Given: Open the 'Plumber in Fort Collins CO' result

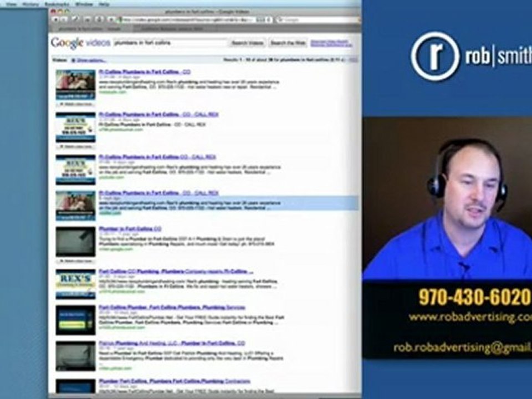Looking at the screenshot, I should click(x=130, y=229).
